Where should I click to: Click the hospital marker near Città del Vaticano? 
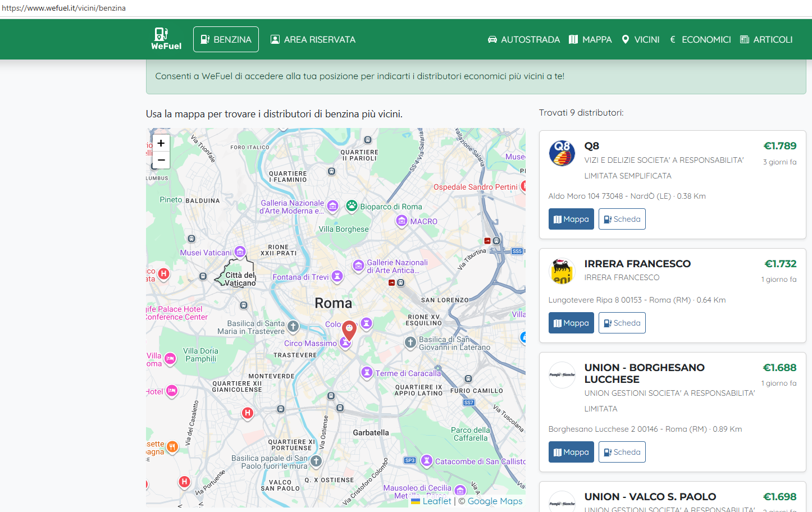(163, 273)
